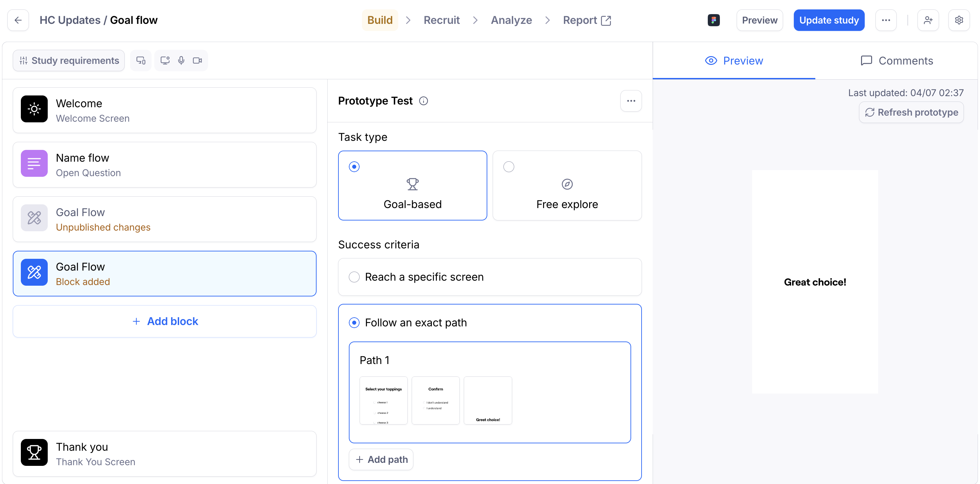Click the screen recording icon
The image size is (980, 484).
click(165, 61)
